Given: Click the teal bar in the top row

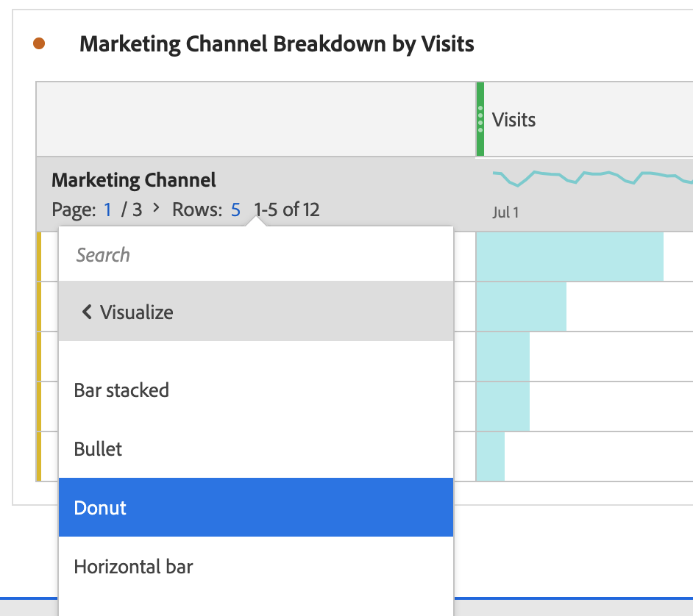Looking at the screenshot, I should tap(570, 257).
